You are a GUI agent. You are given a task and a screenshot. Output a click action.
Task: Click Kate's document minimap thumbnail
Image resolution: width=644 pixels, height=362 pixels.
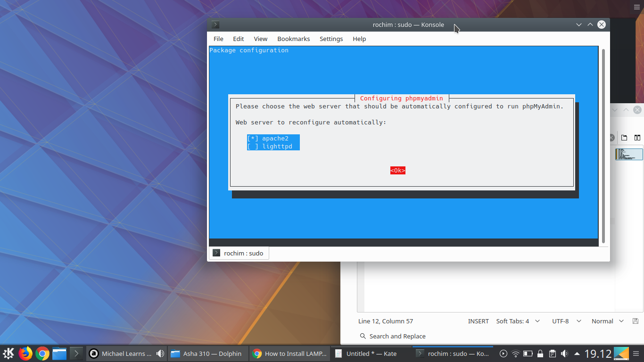click(x=629, y=154)
